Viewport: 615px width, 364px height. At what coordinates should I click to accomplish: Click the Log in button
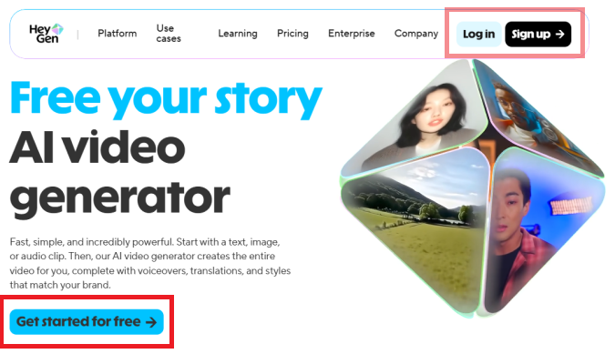coord(479,34)
